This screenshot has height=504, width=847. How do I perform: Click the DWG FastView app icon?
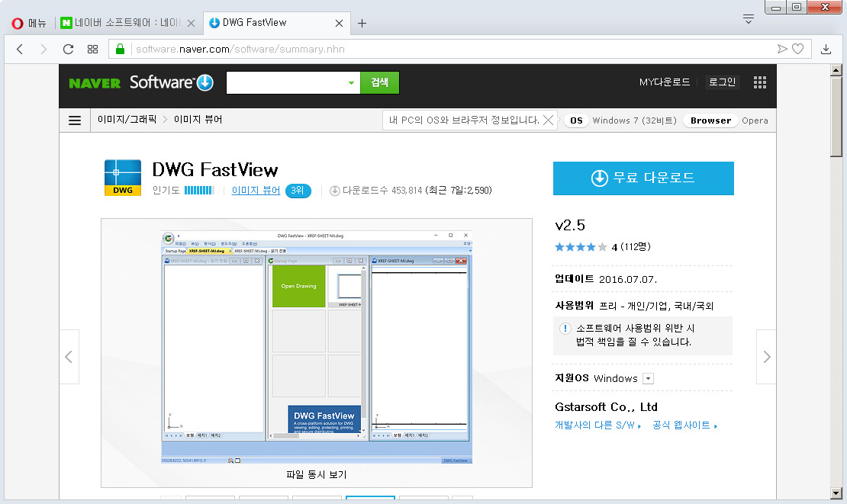pos(123,178)
